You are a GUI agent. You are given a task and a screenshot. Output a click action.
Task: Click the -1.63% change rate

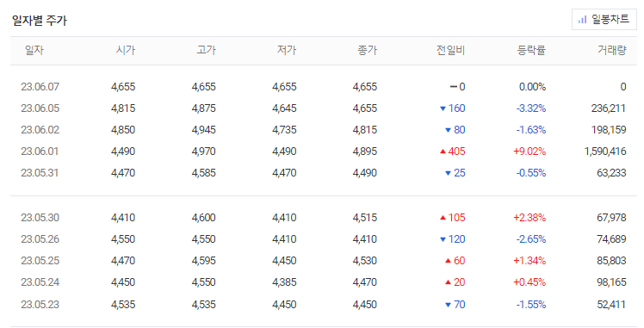click(x=531, y=130)
